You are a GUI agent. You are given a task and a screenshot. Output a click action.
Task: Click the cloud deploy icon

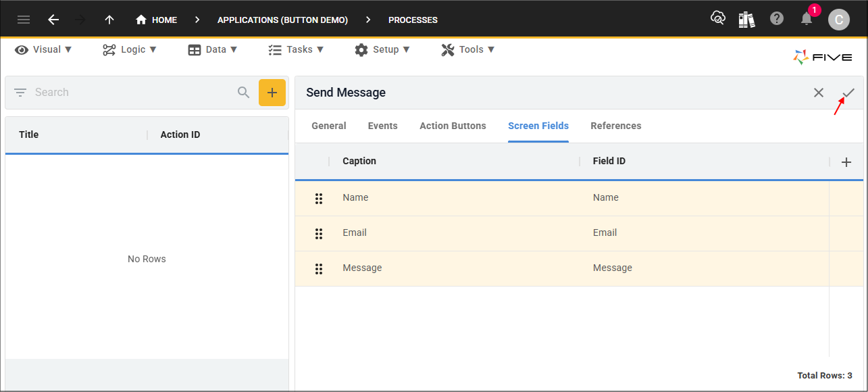pyautogui.click(x=718, y=18)
